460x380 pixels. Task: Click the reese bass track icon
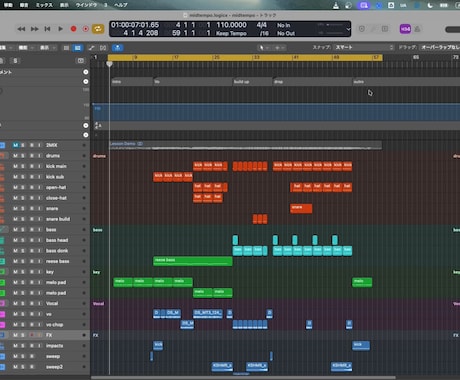[2, 261]
